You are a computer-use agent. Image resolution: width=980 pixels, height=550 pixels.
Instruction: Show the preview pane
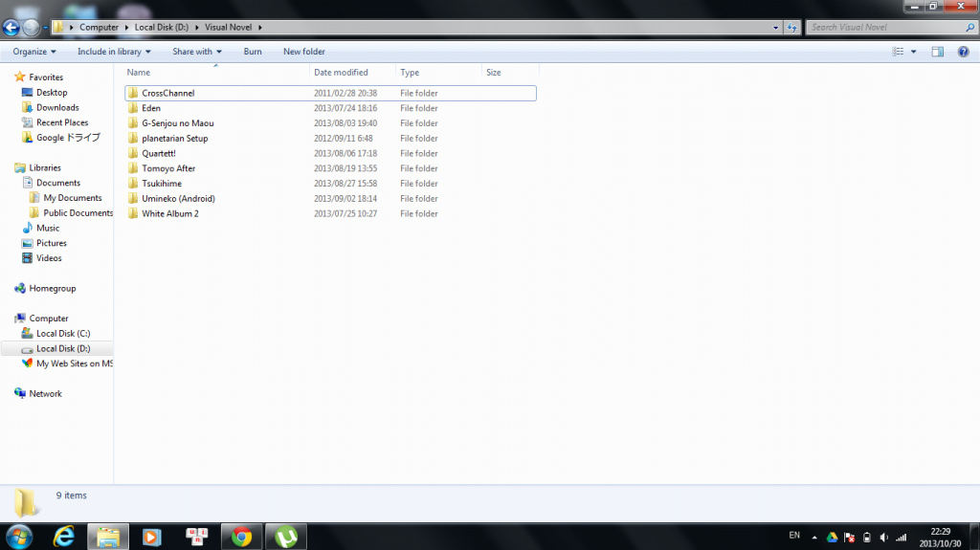tap(938, 52)
